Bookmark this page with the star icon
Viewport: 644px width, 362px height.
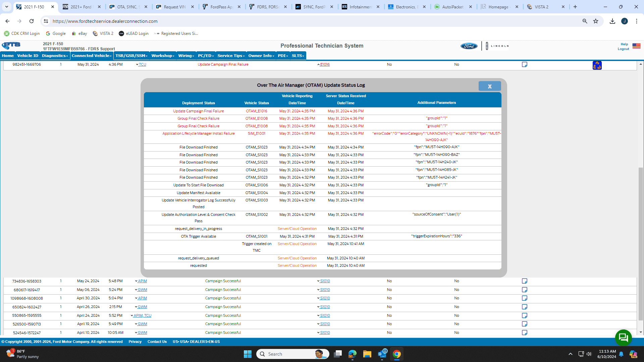click(x=596, y=21)
